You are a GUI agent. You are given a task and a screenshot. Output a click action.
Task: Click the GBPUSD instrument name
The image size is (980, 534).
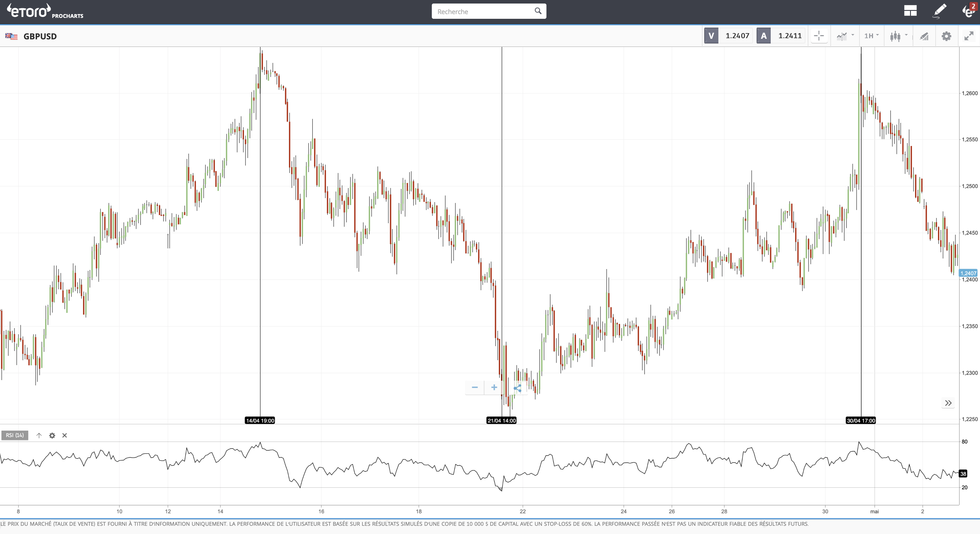(40, 36)
